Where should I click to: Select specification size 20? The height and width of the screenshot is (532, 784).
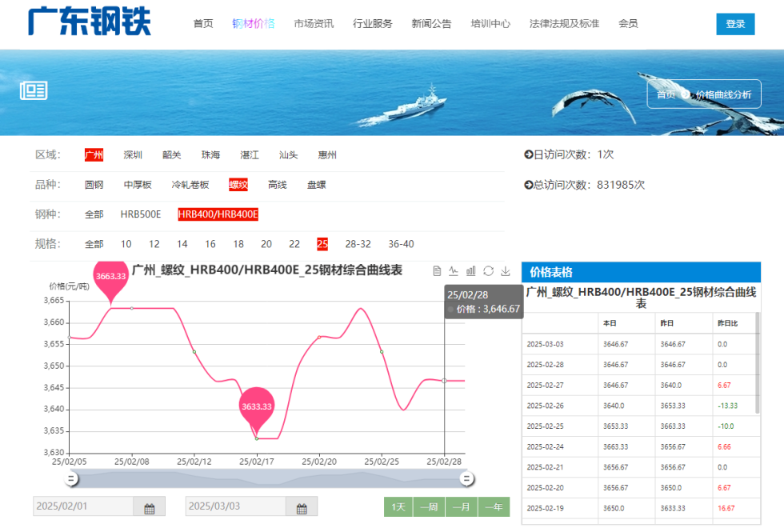coord(266,244)
